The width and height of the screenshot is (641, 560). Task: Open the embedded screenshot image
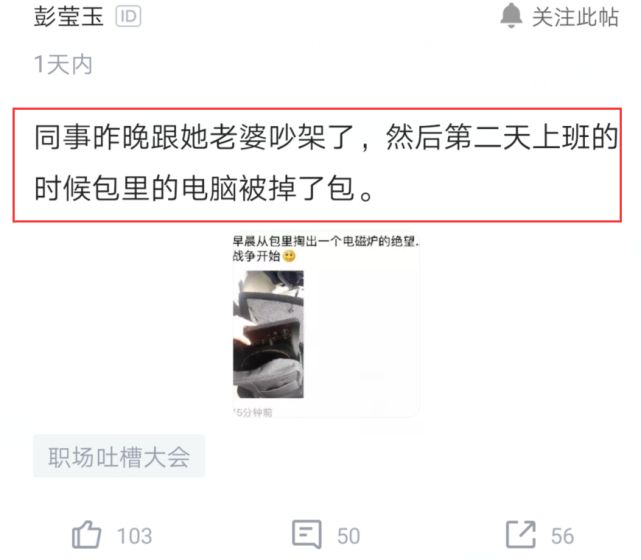(326, 325)
